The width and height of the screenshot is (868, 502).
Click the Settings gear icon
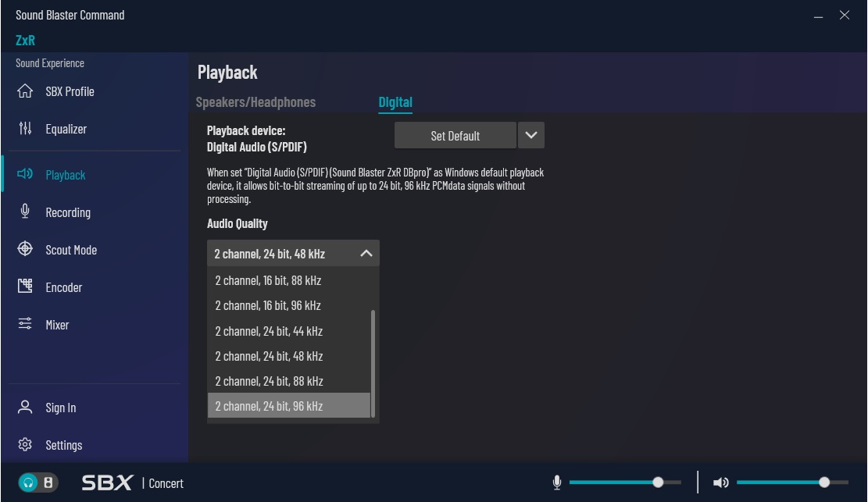25,445
